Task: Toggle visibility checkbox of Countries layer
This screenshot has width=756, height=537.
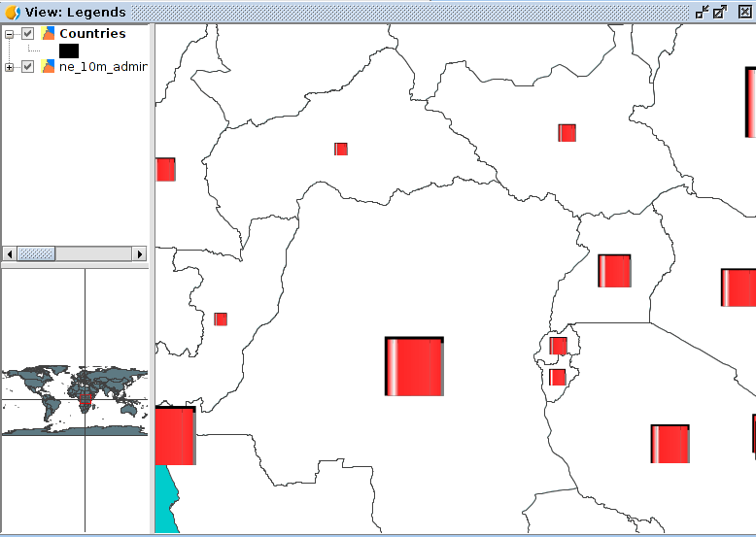Action: 28,34
